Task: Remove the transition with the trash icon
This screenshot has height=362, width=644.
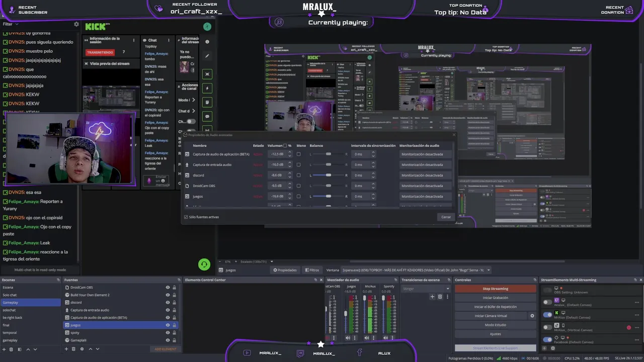Action: tap(440, 297)
